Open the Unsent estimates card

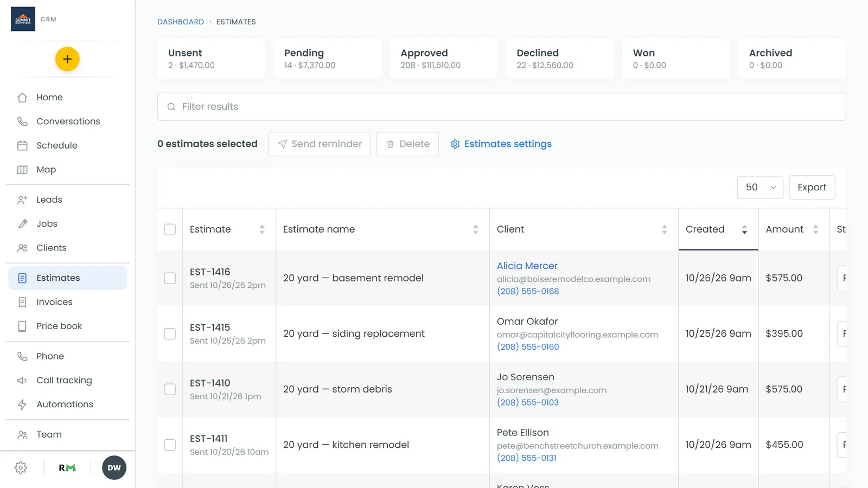pos(211,59)
